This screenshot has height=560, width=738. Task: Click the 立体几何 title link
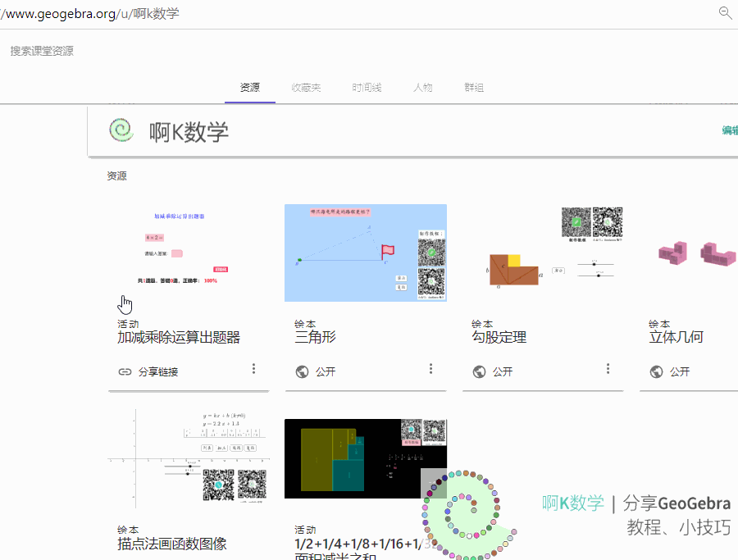click(676, 338)
